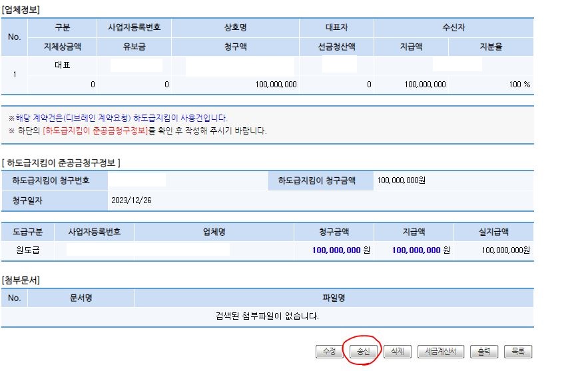Viewport: 588px width, 371px height.
Task: Click the 수정 button
Action: (329, 352)
